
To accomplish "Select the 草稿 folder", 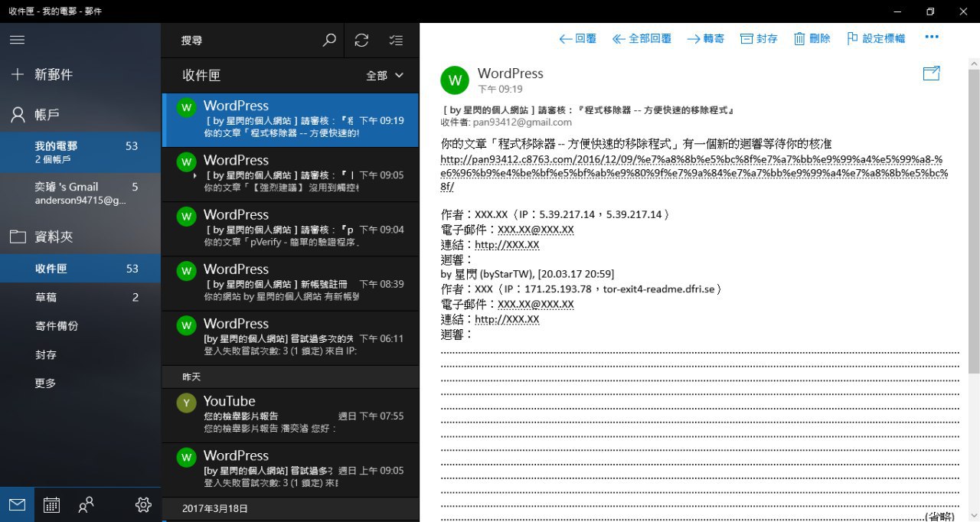I will click(x=46, y=297).
